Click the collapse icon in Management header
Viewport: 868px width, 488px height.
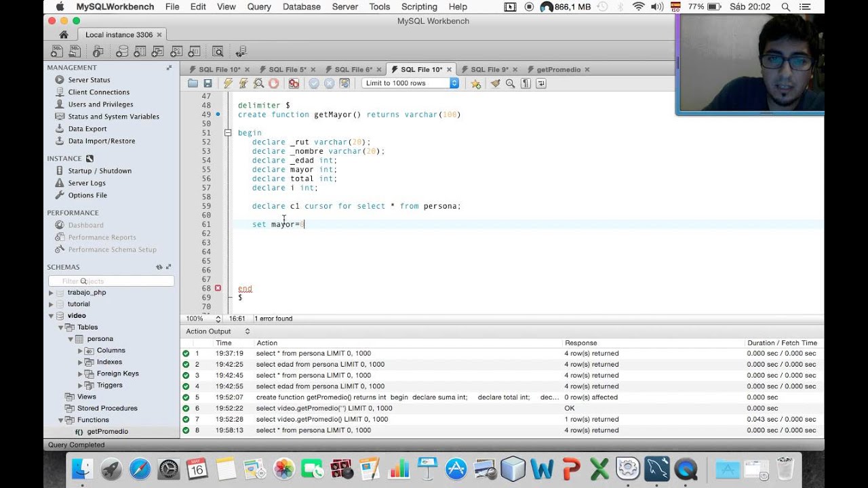pos(169,68)
